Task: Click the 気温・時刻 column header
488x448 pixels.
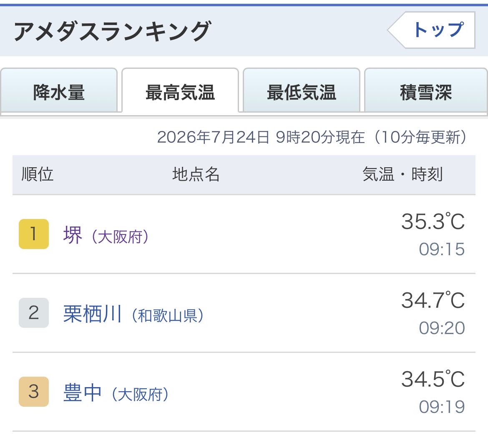Action: [402, 174]
